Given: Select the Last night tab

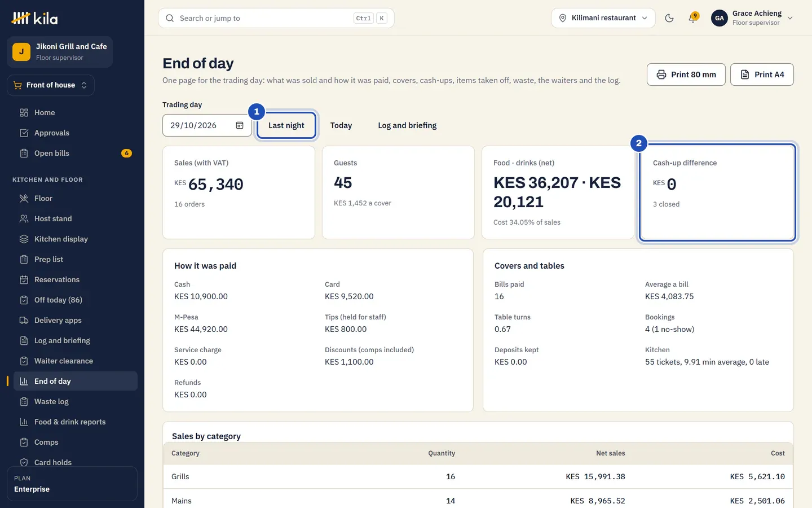Looking at the screenshot, I should pyautogui.click(x=286, y=125).
